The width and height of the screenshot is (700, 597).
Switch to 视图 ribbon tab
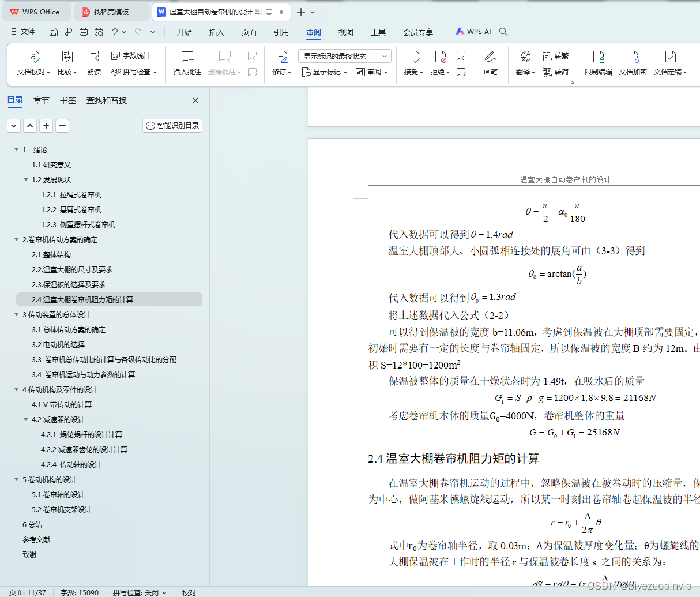pos(346,32)
